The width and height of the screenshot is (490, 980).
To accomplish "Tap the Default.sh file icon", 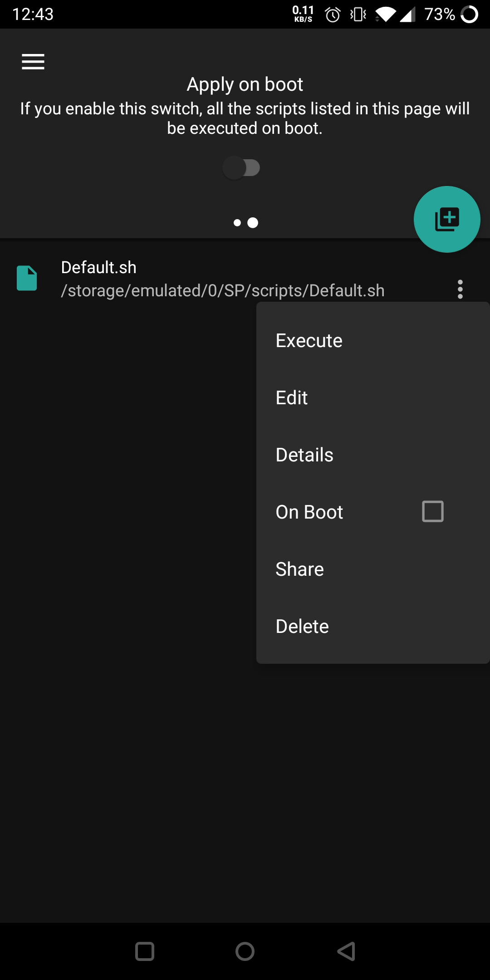I will [27, 278].
